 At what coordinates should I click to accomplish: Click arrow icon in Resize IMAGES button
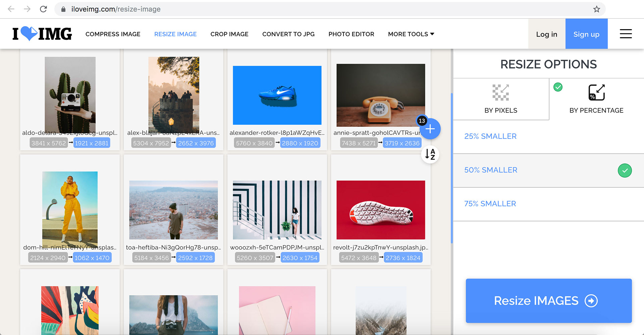(x=591, y=300)
